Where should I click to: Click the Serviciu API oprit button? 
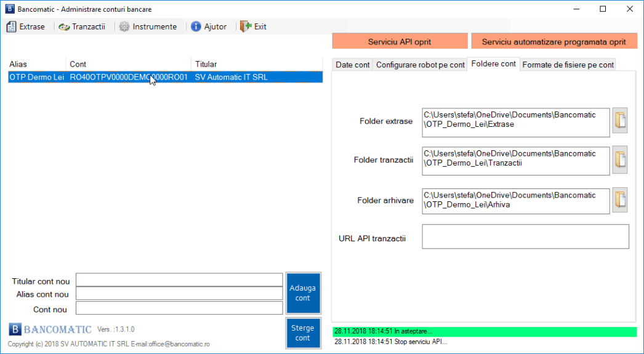tap(400, 41)
